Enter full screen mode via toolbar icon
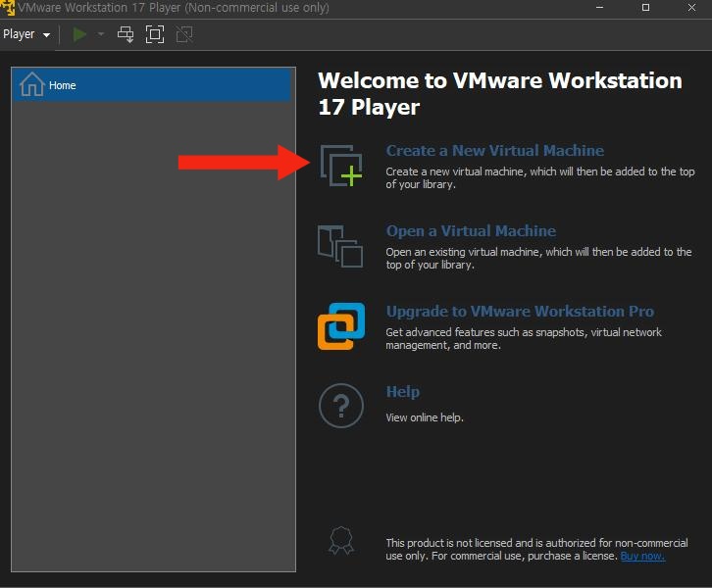Viewport: 712px width, 588px height. [x=155, y=34]
